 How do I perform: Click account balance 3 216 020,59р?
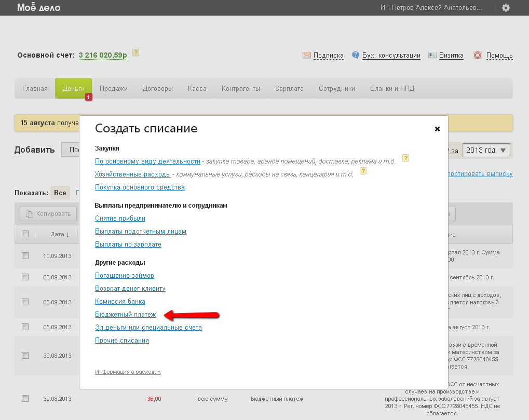point(103,55)
